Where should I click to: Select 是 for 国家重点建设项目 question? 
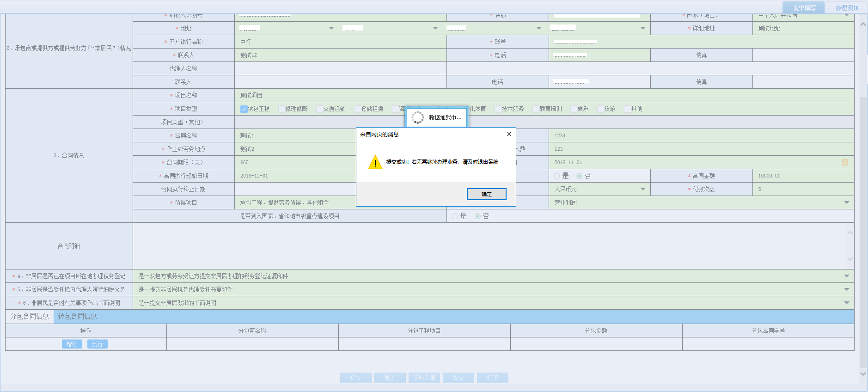tap(455, 216)
